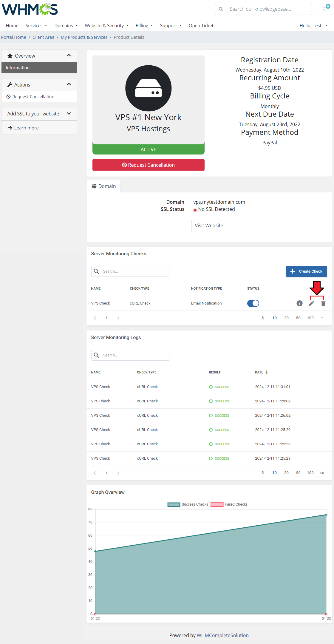Click the magnifier in Monitoring Logs search
The width and height of the screenshot is (334, 644).
tap(96, 355)
